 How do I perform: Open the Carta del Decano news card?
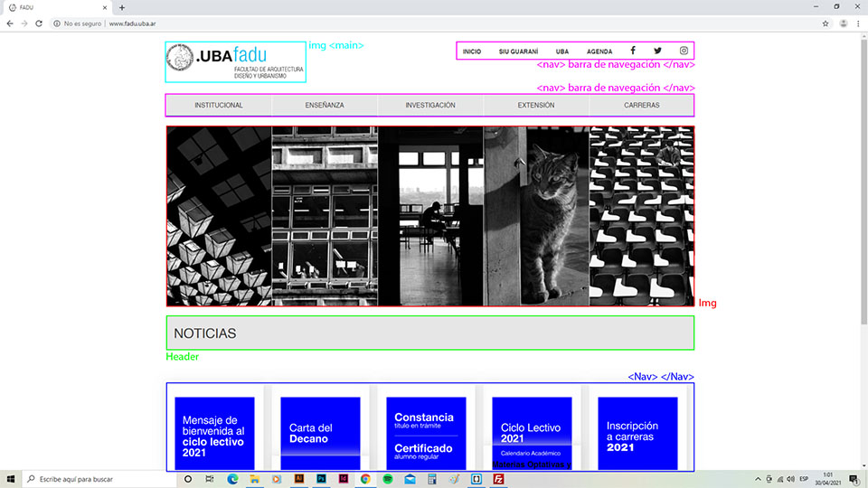[x=320, y=433]
